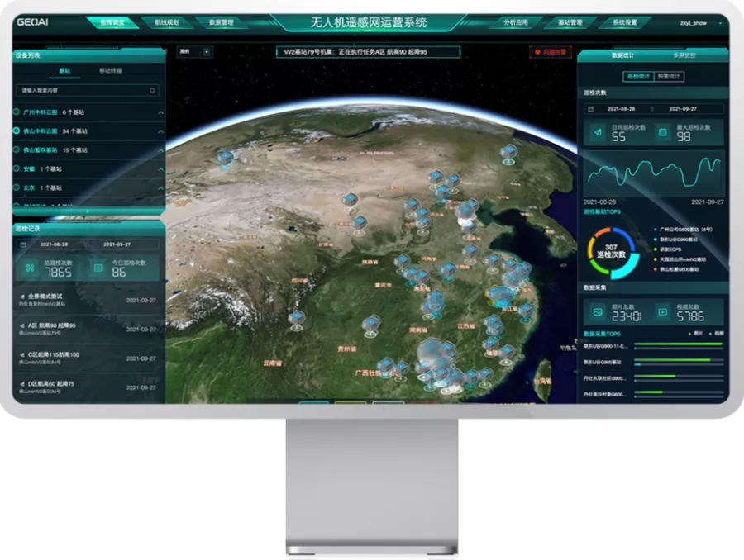
Task: Toggle the 视频 legend in 数据采集TOP5
Action: pos(717,334)
